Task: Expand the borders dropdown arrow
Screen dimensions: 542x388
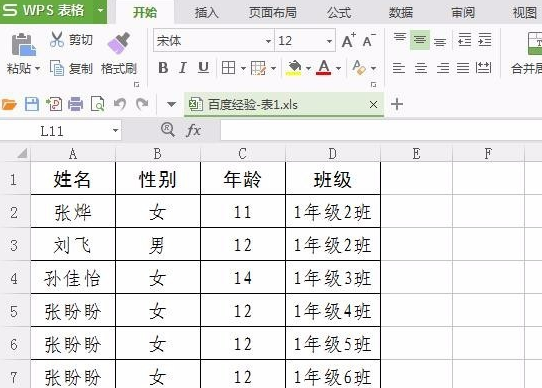Action: click(243, 68)
